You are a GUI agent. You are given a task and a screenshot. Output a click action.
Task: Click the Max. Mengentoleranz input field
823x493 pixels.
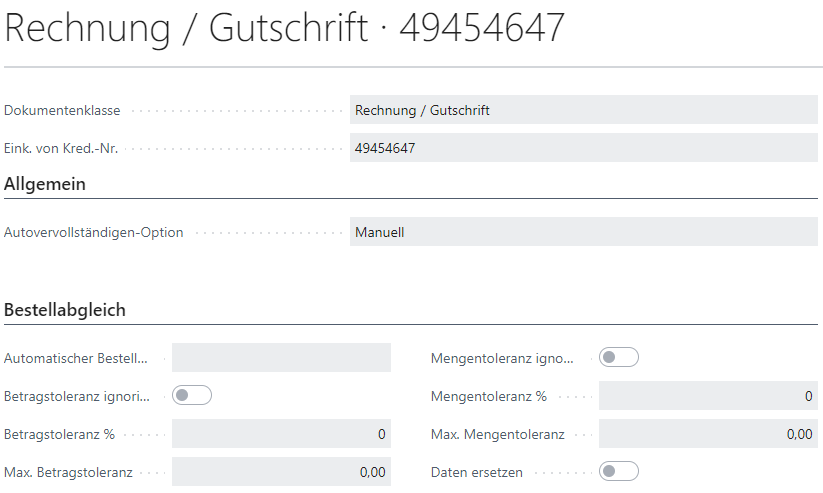(x=708, y=434)
